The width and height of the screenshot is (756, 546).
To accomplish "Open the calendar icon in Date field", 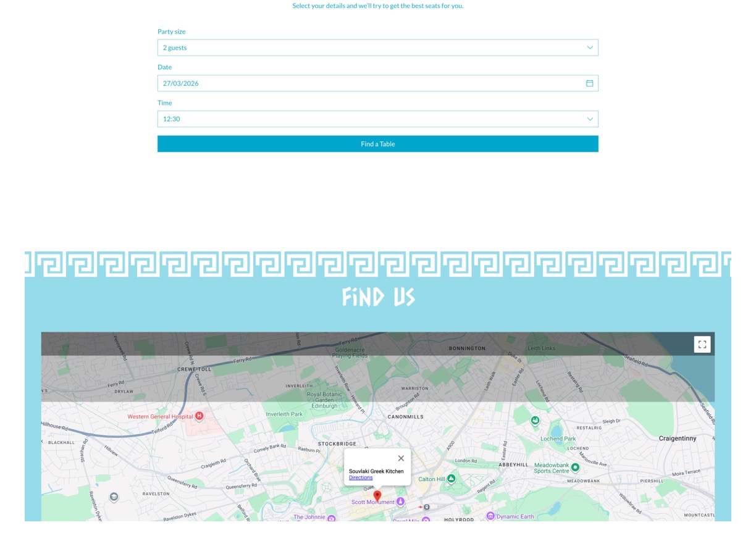I will coord(589,83).
